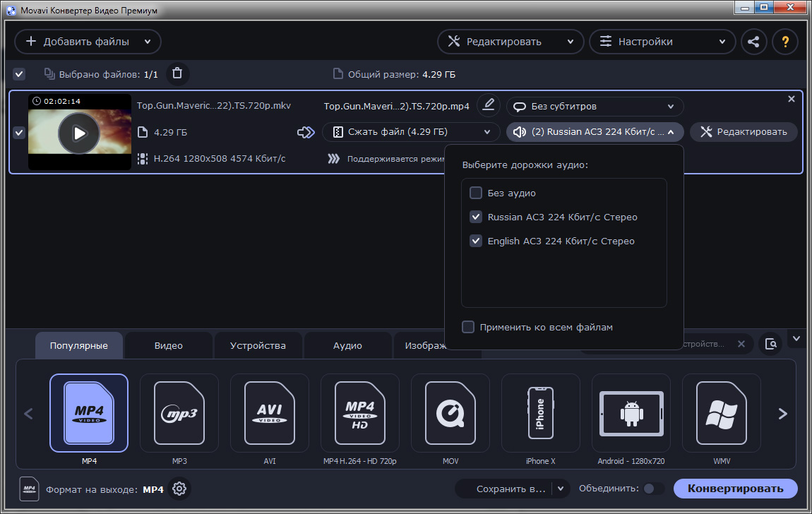Viewport: 812px width, 514px height.
Task: Toggle the 'Объединить' merge switch
Action: (x=654, y=489)
